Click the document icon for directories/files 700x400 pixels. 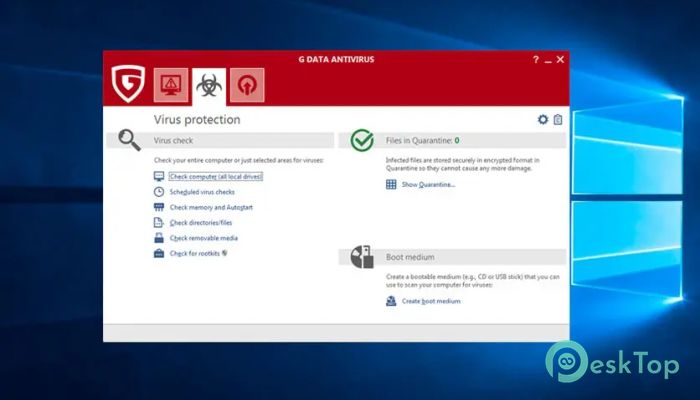(158, 222)
